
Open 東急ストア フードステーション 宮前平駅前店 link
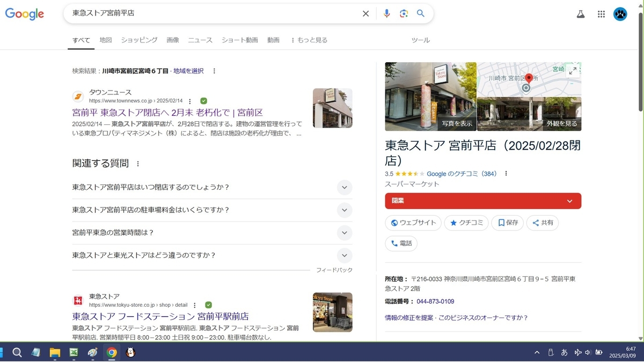pyautogui.click(x=160, y=316)
